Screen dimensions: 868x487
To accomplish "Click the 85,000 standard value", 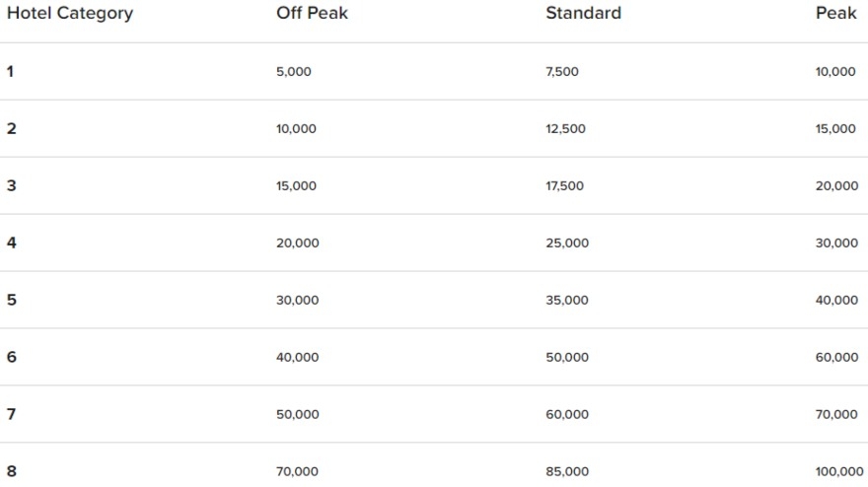I will coord(566,472).
